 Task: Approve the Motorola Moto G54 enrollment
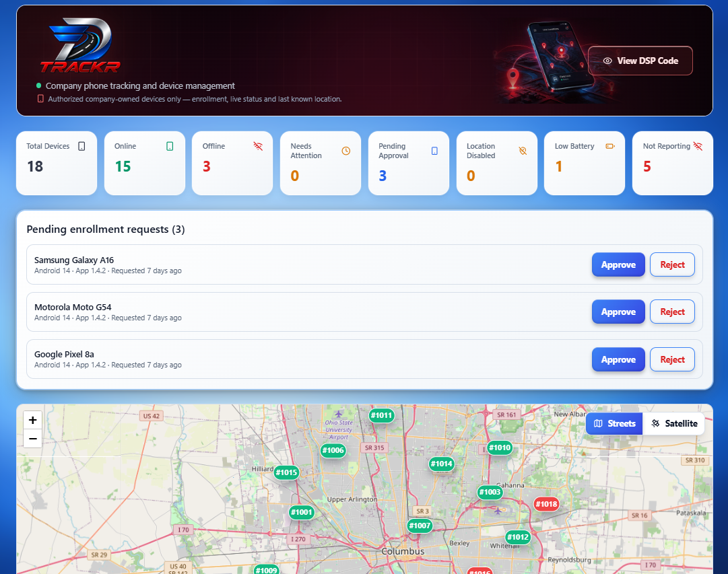[x=618, y=312]
